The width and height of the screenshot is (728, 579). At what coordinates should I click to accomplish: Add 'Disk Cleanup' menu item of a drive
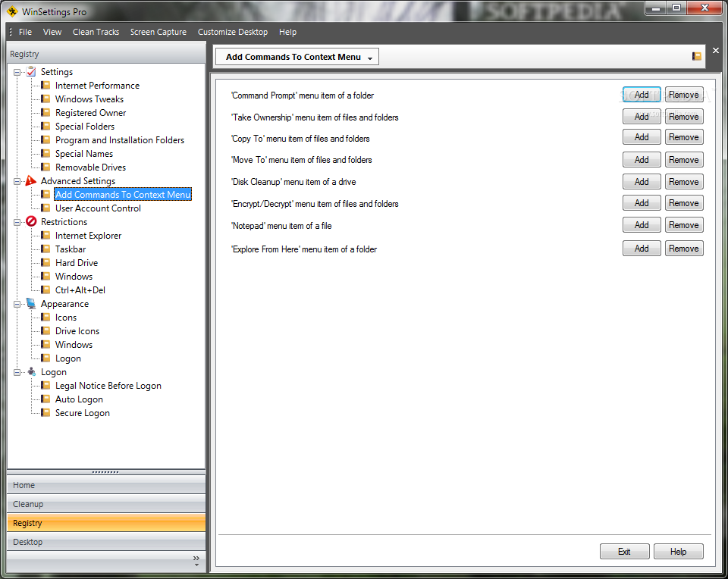pos(642,181)
